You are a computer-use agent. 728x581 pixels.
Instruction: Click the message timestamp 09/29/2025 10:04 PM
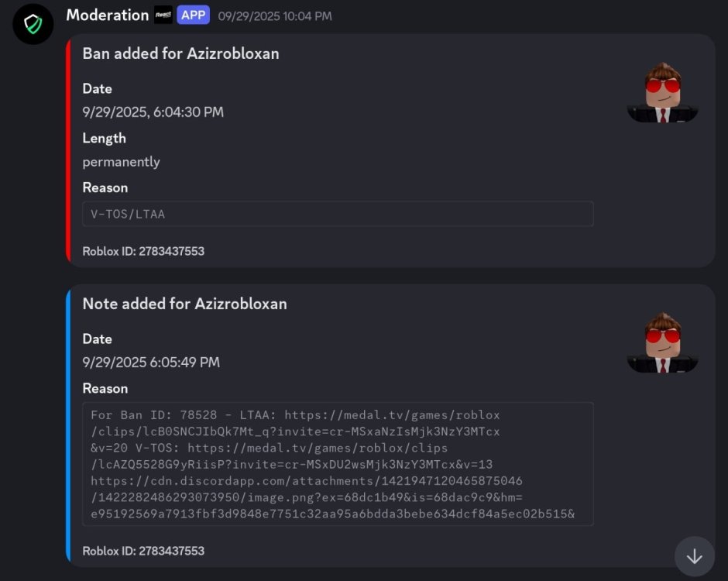pos(275,15)
